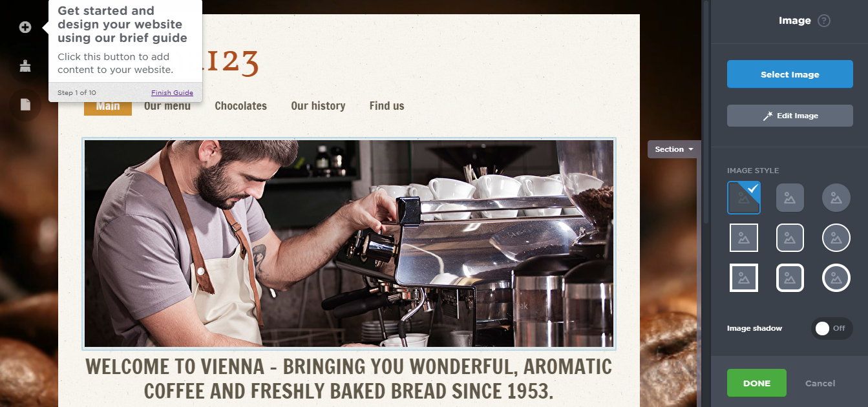
Task: Choose the thin border square image style
Action: coord(744,238)
